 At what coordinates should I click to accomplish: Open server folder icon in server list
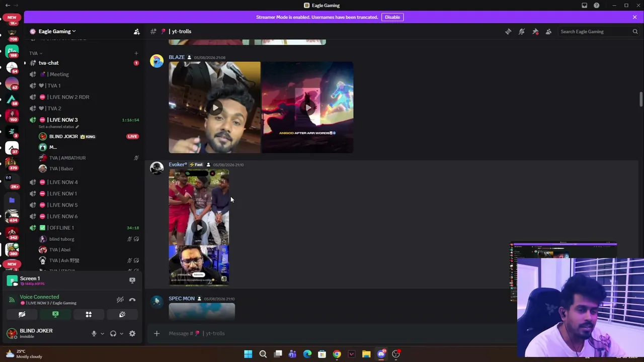point(12,200)
